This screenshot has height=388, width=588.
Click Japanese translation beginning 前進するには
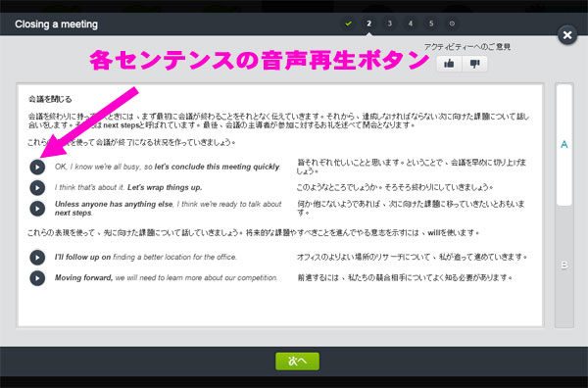(x=405, y=278)
